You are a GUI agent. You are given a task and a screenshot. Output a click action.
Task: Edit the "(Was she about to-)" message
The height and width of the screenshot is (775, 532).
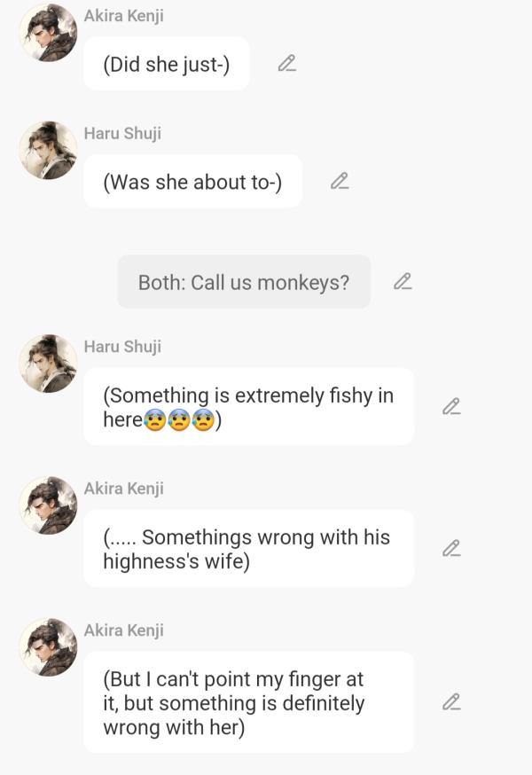coord(340,181)
